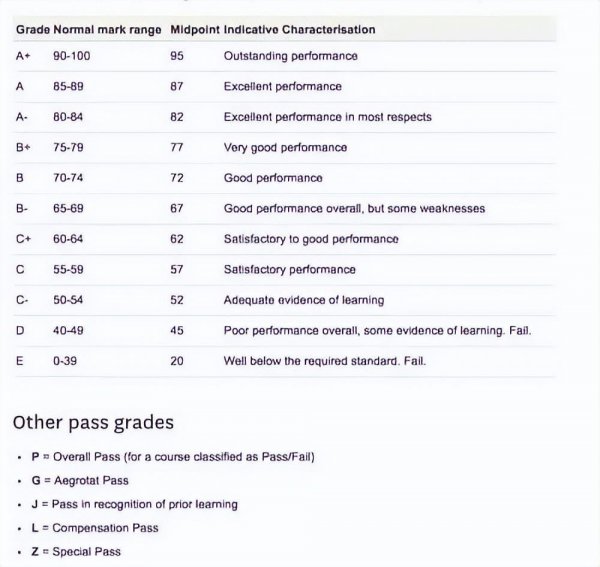Click the "Z = Special Pass" list item
This screenshot has height=567, width=600.
[76, 551]
